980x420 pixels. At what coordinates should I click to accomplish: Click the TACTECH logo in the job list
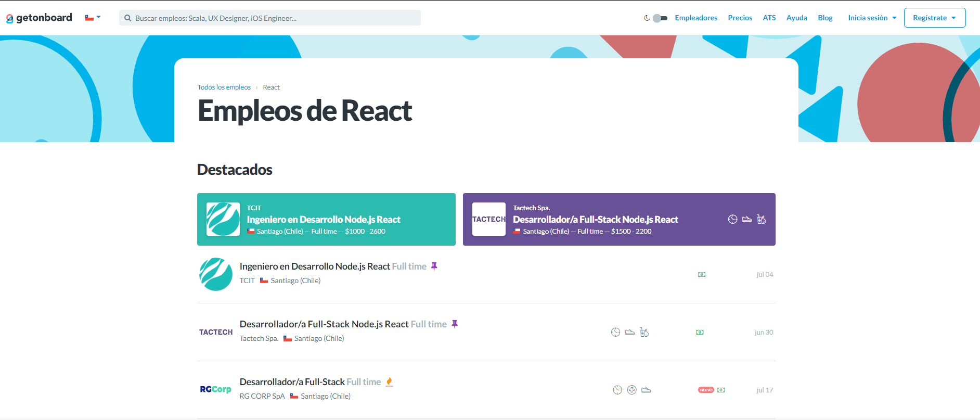pos(216,332)
